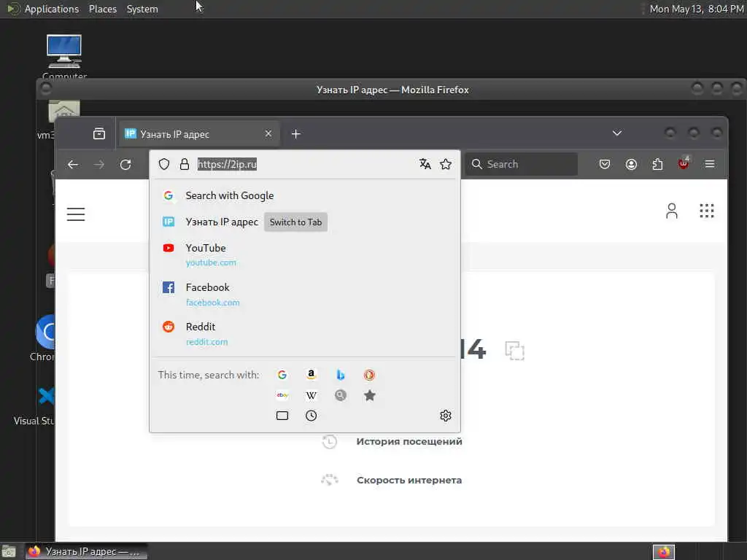This screenshot has height=560, width=747.
Task: Expand the list all tabs chevron
Action: [617, 133]
